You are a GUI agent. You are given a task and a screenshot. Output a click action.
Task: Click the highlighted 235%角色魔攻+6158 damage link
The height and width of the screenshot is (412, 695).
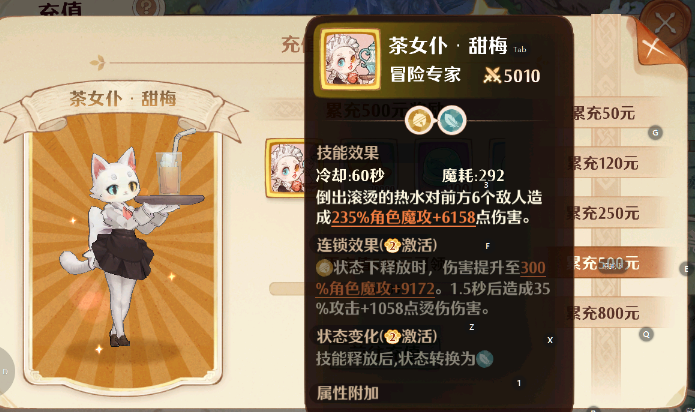403,218
